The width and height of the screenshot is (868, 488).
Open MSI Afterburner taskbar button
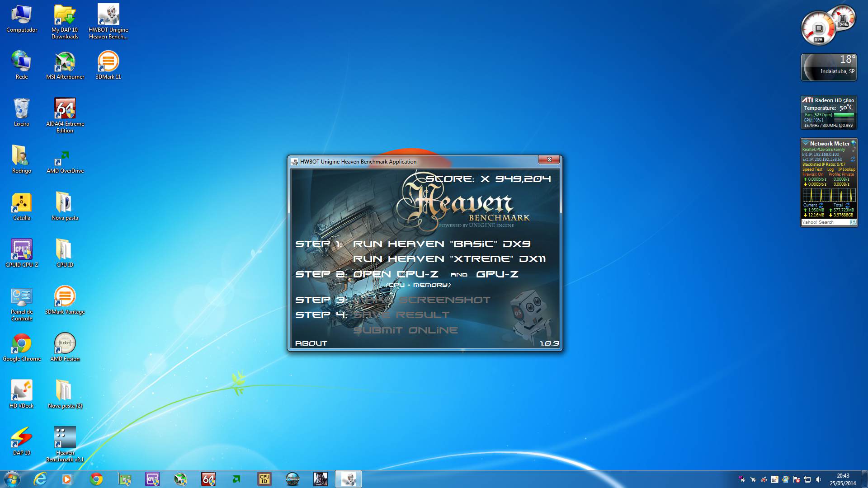pyautogui.click(x=180, y=479)
